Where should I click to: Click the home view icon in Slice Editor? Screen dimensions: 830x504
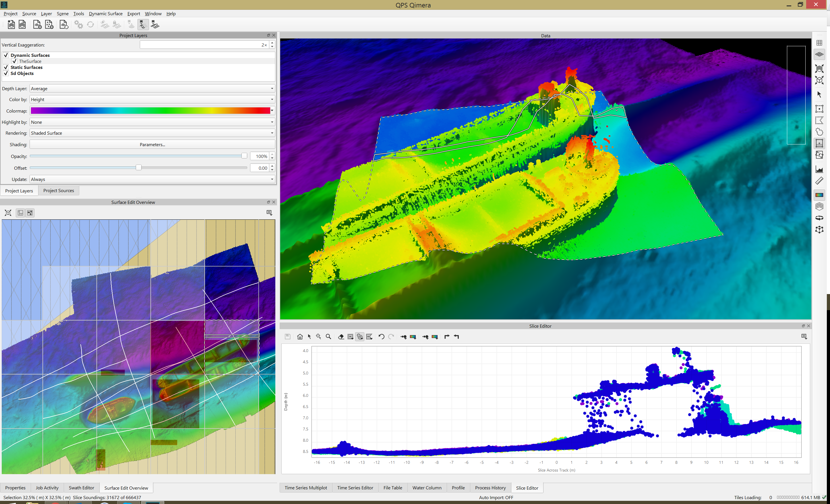(x=300, y=337)
